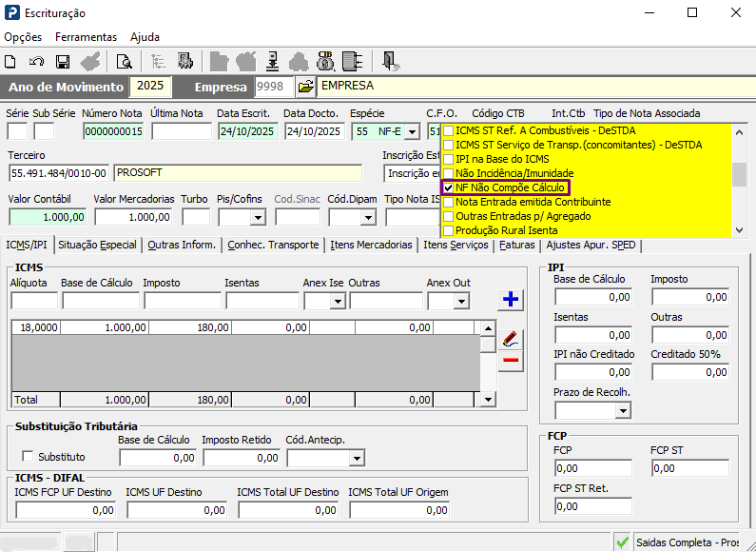Expand the Cód.Antecip. dropdown
The width and height of the screenshot is (756, 552).
(x=356, y=458)
